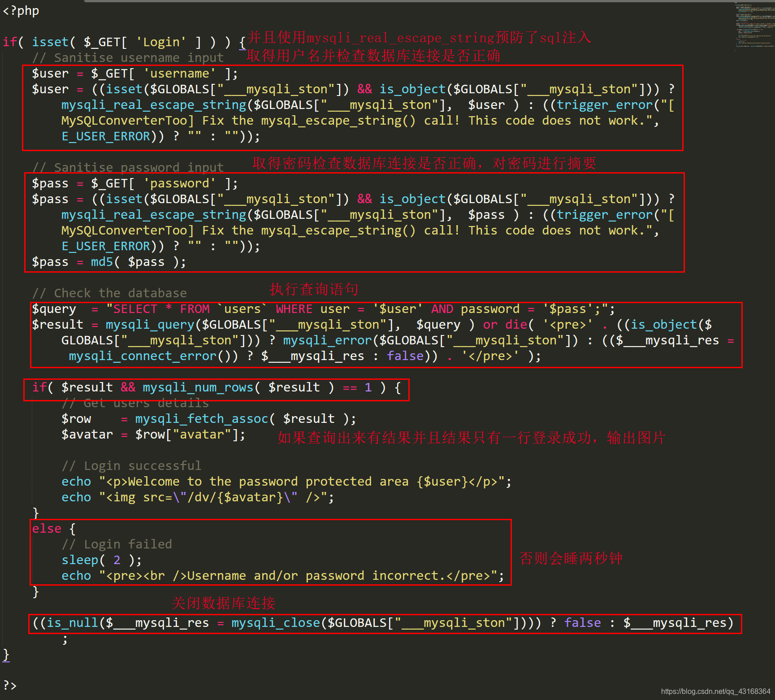The height and width of the screenshot is (700, 775).
Task: Click the "// Sanitise username input" comment
Action: pyautogui.click(x=128, y=57)
